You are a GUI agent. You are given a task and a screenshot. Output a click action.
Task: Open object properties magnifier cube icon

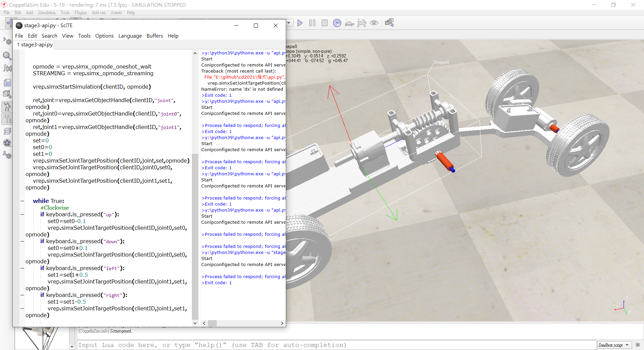(7, 55)
